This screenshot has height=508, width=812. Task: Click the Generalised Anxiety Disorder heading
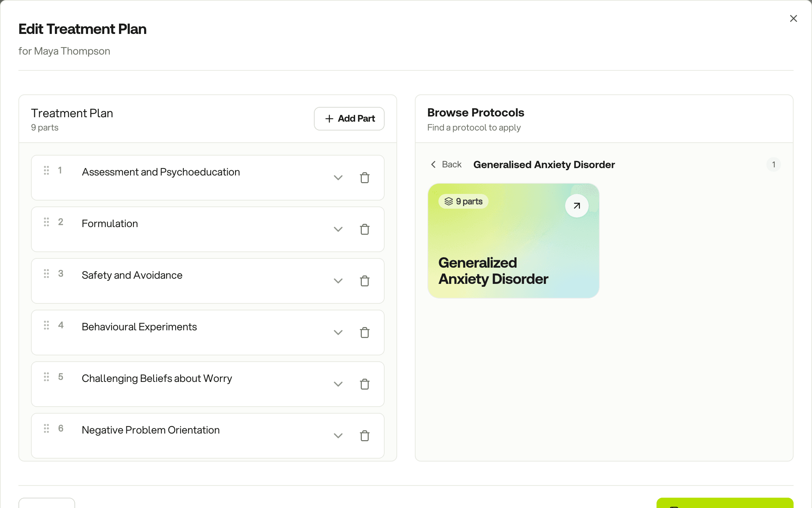pos(544,164)
